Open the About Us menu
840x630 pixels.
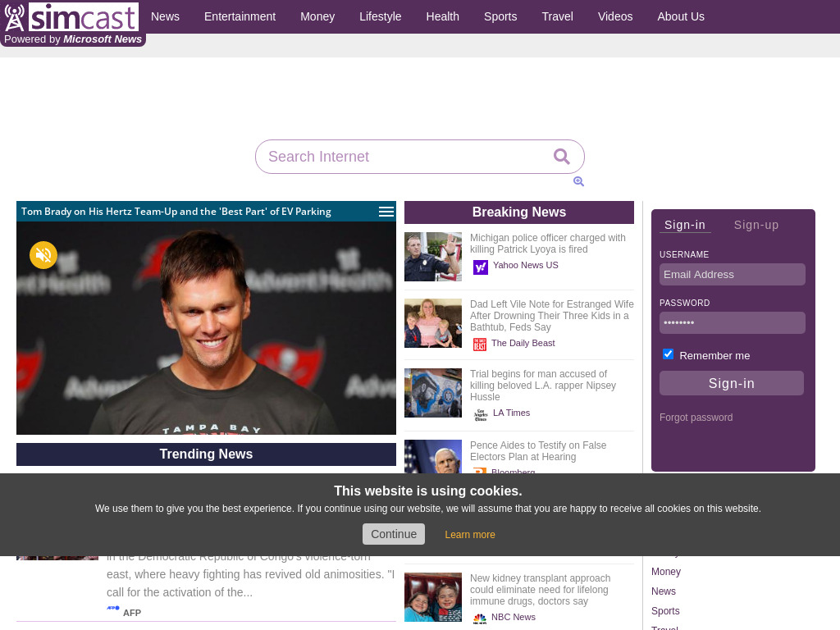pos(681,16)
